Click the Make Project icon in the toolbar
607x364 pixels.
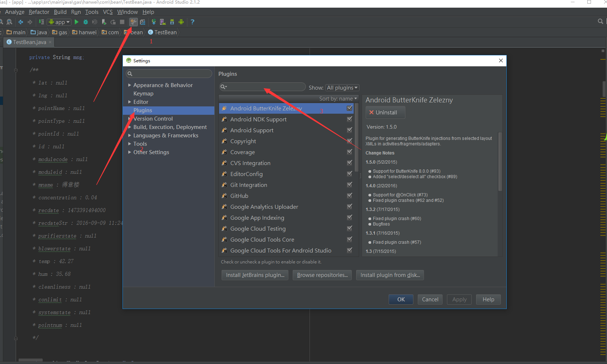pyautogui.click(x=42, y=22)
